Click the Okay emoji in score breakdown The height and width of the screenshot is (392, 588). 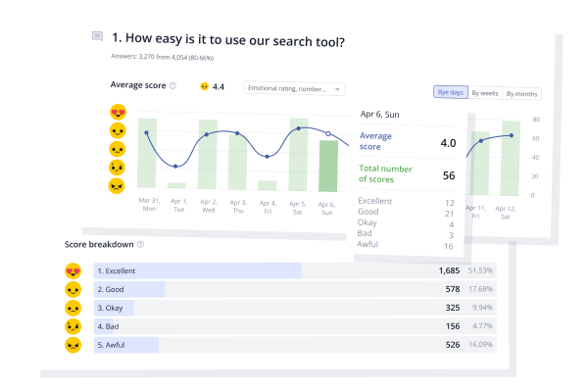point(73,308)
